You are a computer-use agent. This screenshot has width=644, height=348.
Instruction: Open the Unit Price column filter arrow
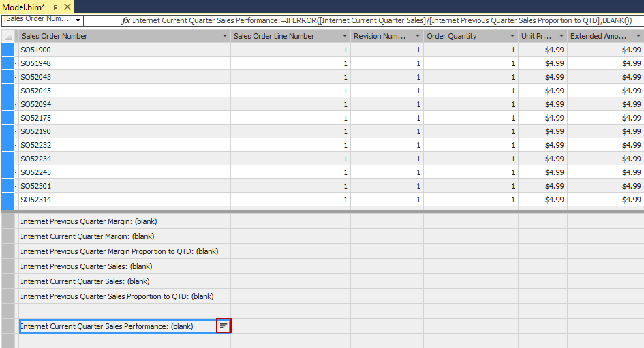pos(561,36)
